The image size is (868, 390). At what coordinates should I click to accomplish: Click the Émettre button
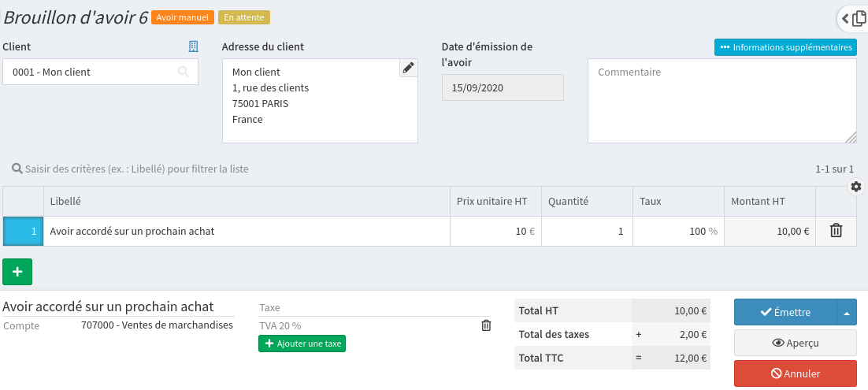(785, 312)
